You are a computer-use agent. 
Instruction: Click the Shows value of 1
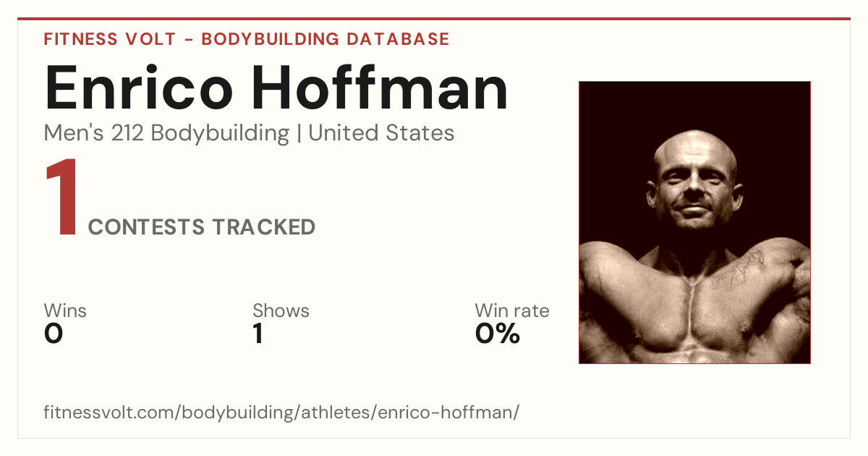coord(258,334)
